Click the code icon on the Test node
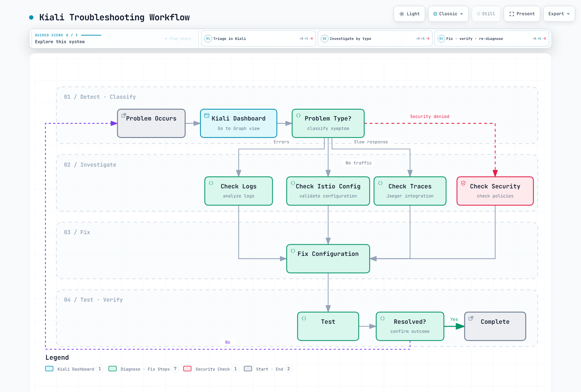581x392 pixels. [x=304, y=318]
